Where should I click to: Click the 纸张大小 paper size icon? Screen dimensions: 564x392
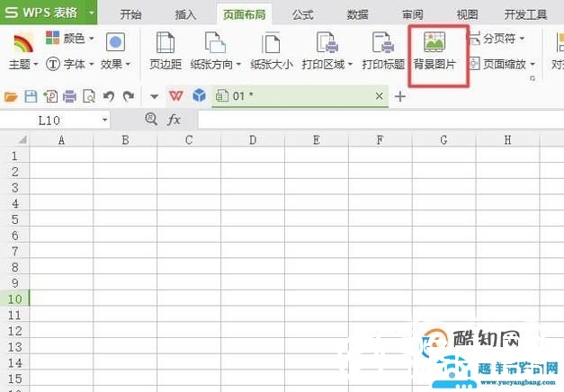pos(272,43)
